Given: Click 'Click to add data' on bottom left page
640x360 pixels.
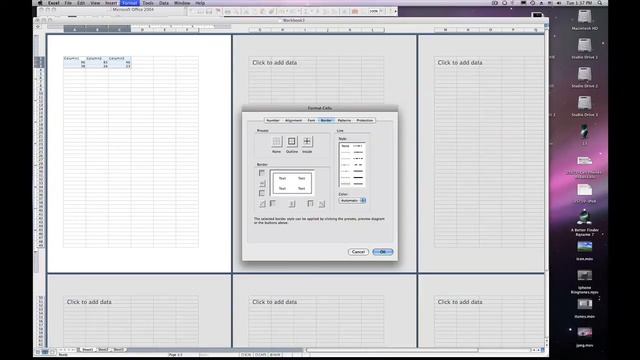Looking at the screenshot, I should point(89,302).
